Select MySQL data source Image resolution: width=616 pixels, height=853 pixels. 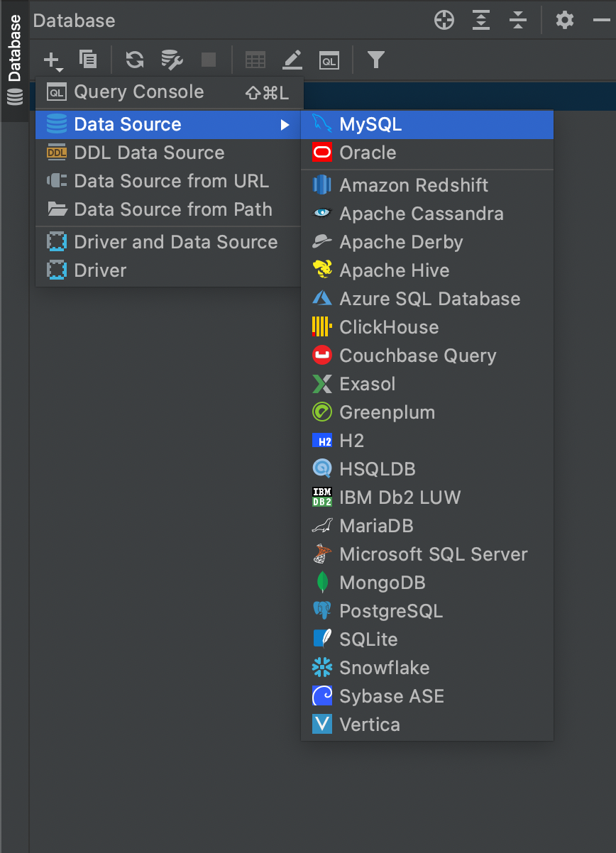click(427, 124)
